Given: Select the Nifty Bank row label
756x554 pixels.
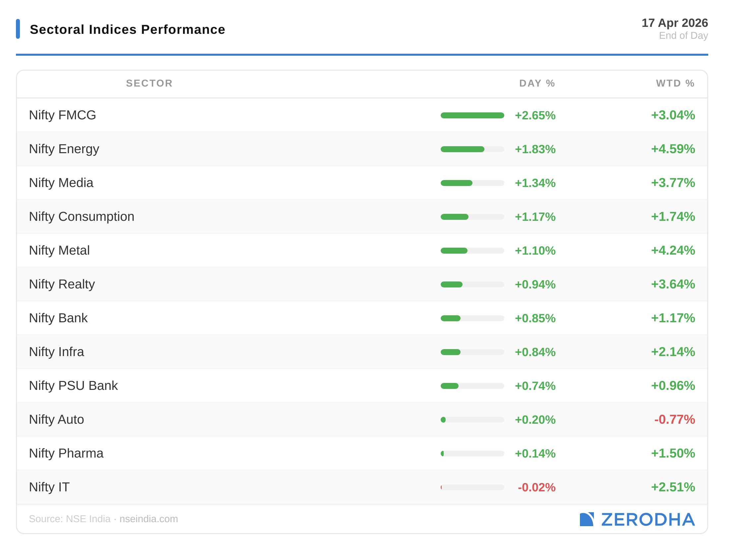Looking at the screenshot, I should pyautogui.click(x=58, y=318).
